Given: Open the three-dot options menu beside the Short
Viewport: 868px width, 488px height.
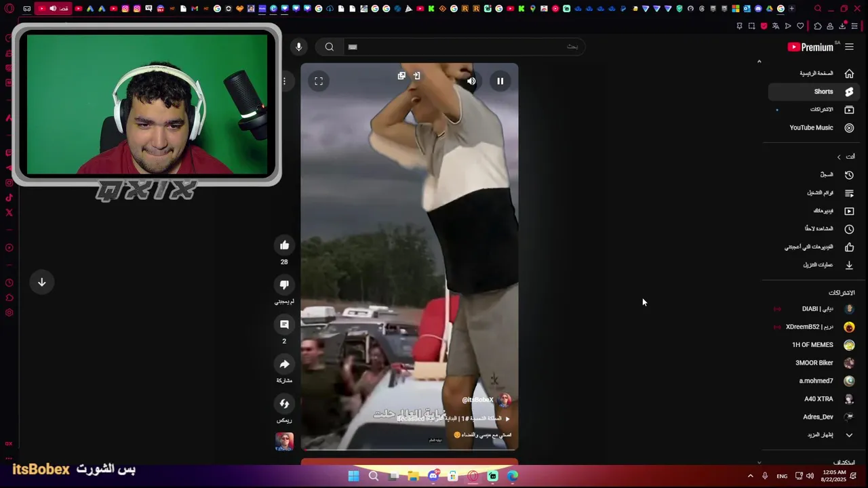Looking at the screenshot, I should point(285,81).
